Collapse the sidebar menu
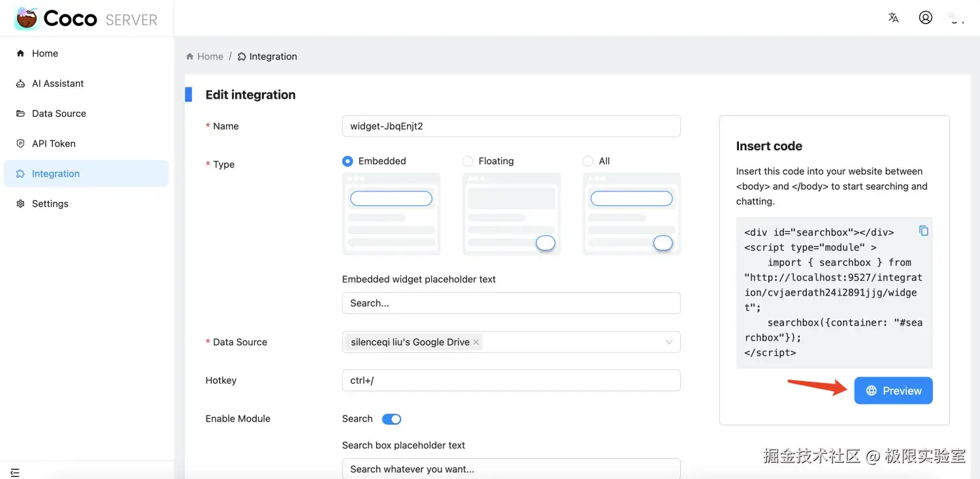The width and height of the screenshot is (980, 479). click(x=15, y=472)
